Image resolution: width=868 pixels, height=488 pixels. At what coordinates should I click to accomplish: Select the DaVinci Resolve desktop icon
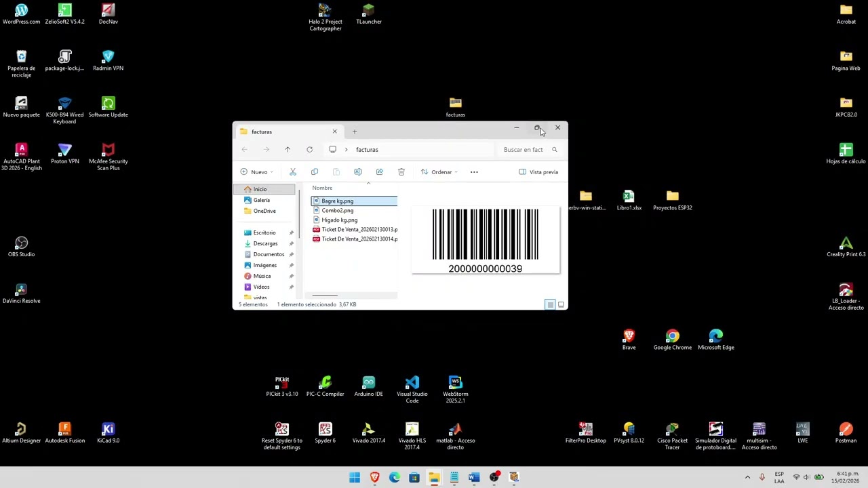[21, 293]
